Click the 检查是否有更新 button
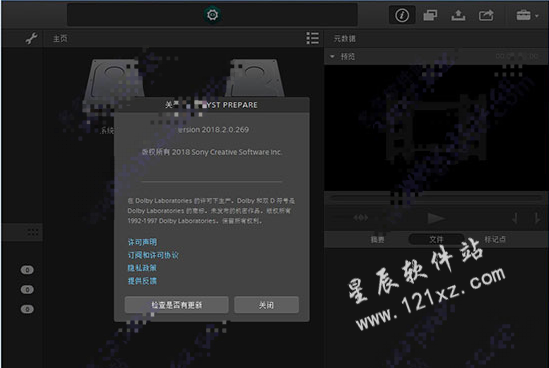 click(176, 305)
